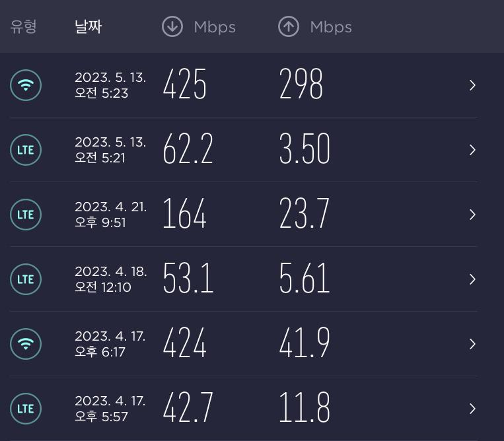This screenshot has height=441, width=504.
Task: Expand the 오후 6:17 test result chevron
Action: coord(472,344)
